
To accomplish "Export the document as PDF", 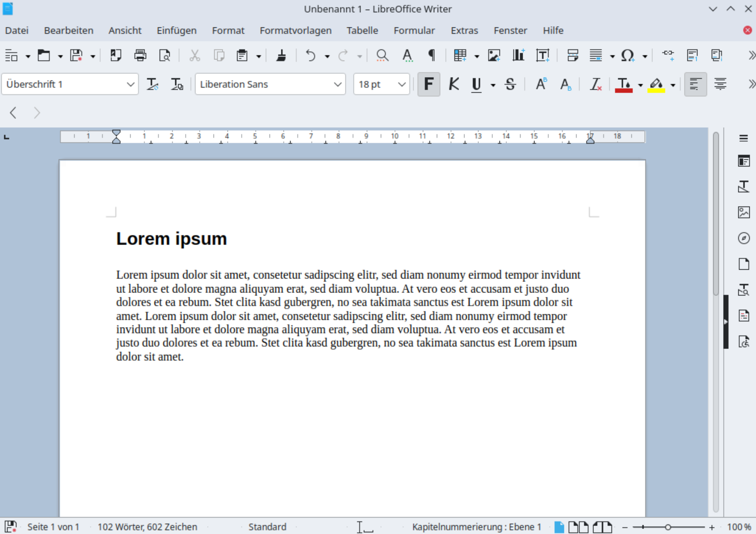I will (116, 55).
